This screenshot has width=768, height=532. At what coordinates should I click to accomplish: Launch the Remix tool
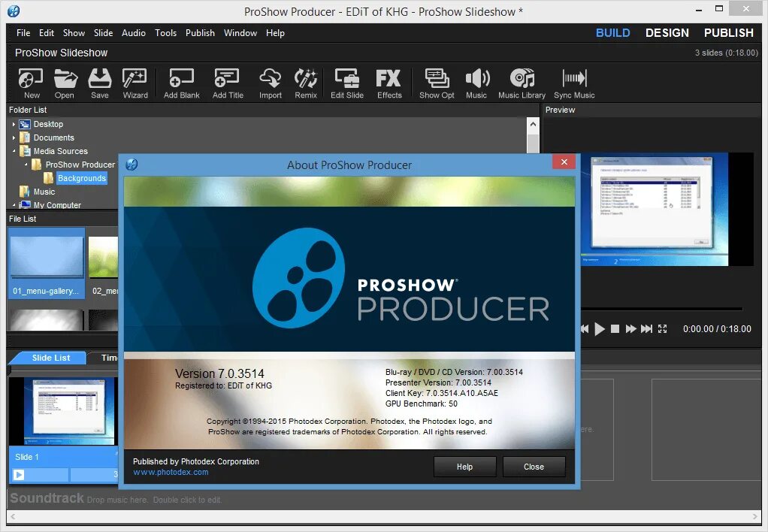point(306,83)
